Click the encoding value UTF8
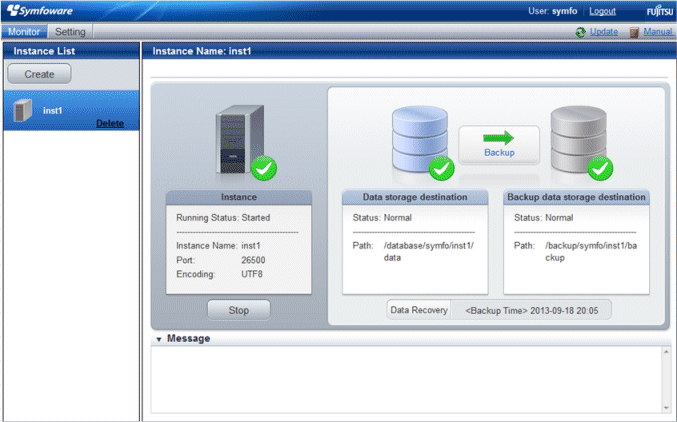The height and width of the screenshot is (422, 677). 252,274
